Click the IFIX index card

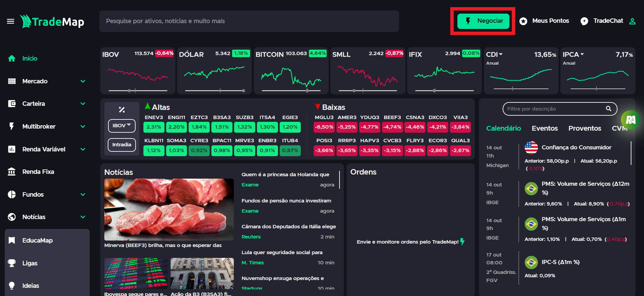(445, 71)
